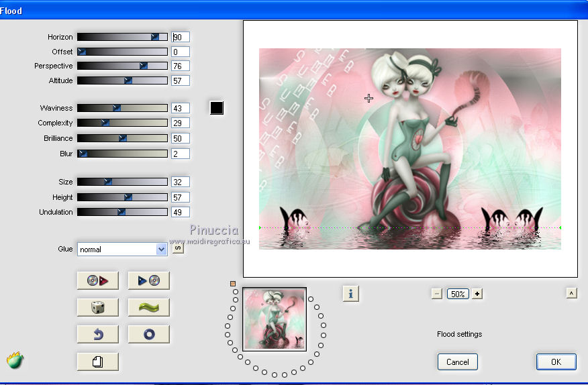Click the Undulation value field showing 49

181,212
